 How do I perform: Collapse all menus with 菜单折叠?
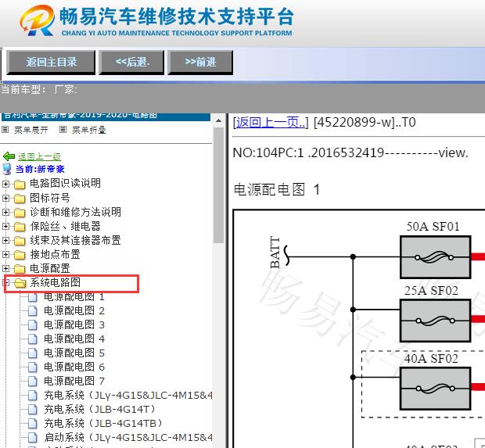[88, 130]
